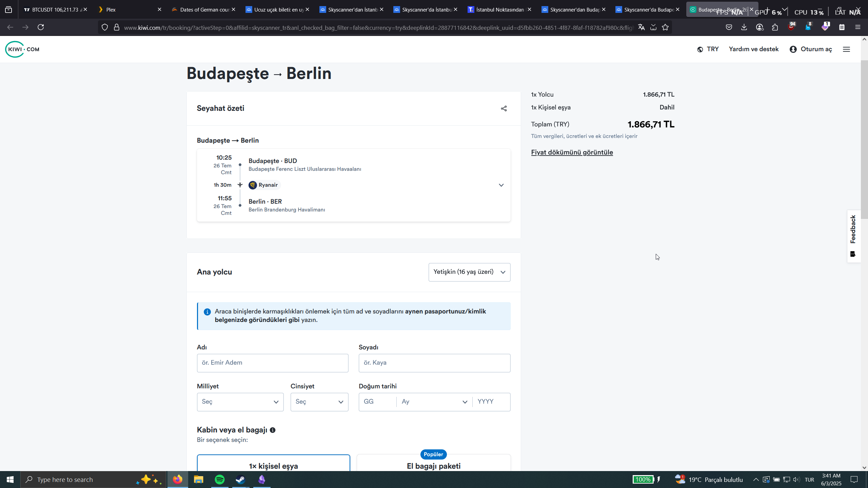Click Oturum aç to sign in

pyautogui.click(x=811, y=49)
